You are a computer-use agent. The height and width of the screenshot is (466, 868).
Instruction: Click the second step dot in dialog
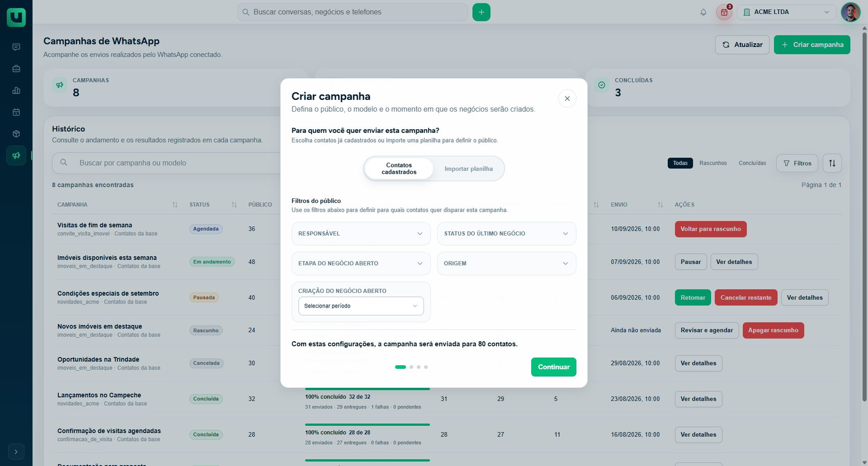click(411, 367)
